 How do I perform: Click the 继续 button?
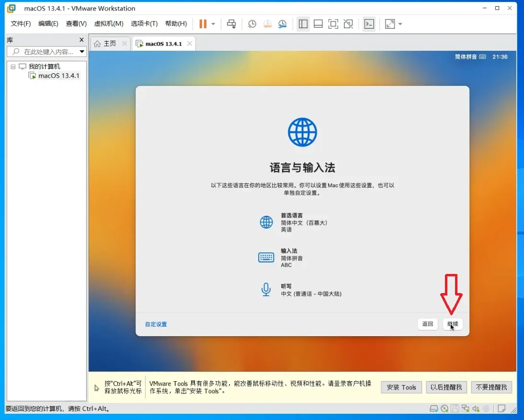(x=453, y=324)
